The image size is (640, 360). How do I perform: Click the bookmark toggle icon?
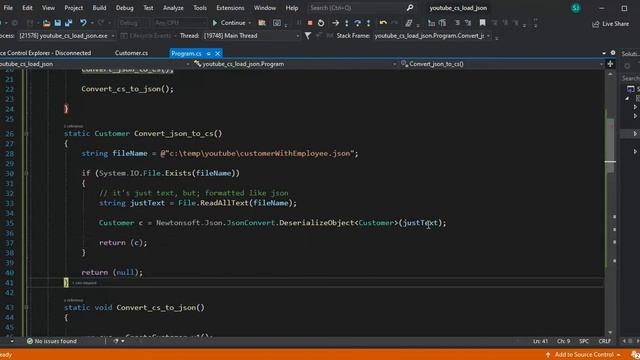482,23
